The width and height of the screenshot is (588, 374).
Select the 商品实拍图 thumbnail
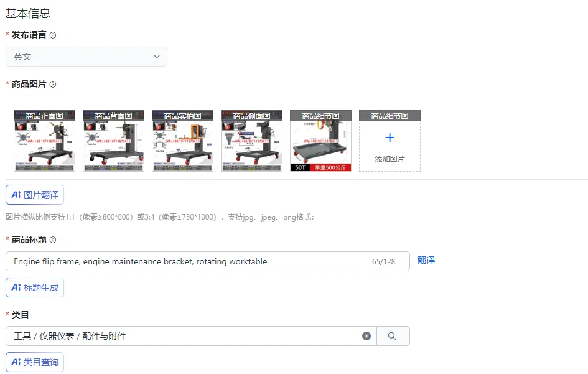183,141
